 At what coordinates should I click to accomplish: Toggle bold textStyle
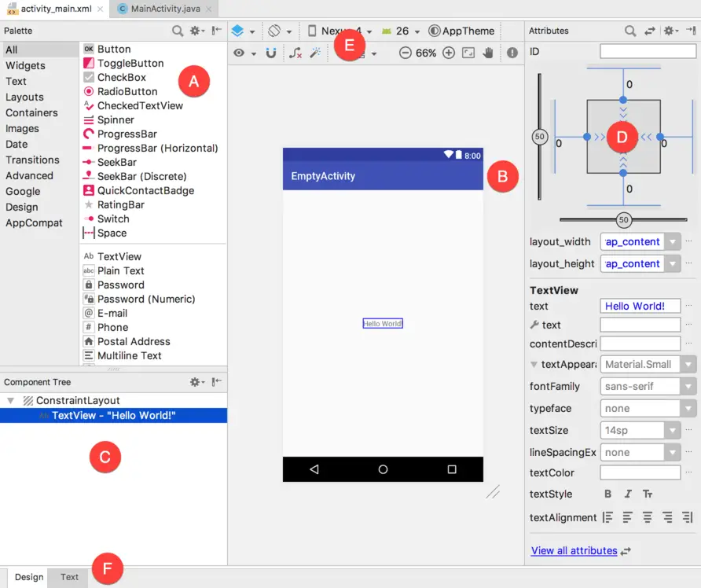click(x=607, y=494)
